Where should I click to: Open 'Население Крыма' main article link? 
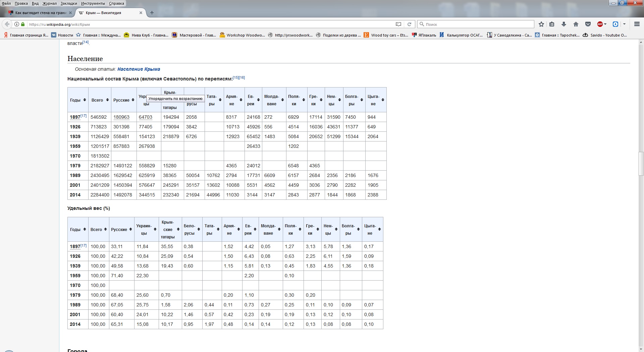[139, 69]
